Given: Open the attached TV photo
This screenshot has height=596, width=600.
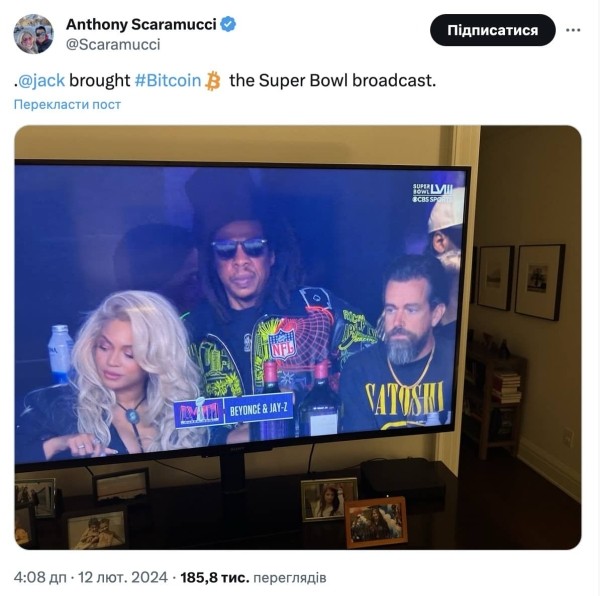Looking at the screenshot, I should (x=298, y=337).
